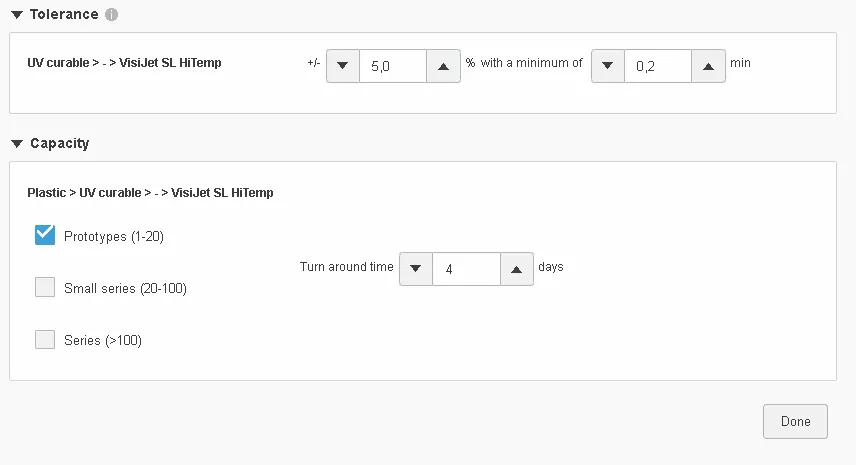
Task: Uncheck the Prototypes (1-20) checkbox
Action: tap(45, 235)
